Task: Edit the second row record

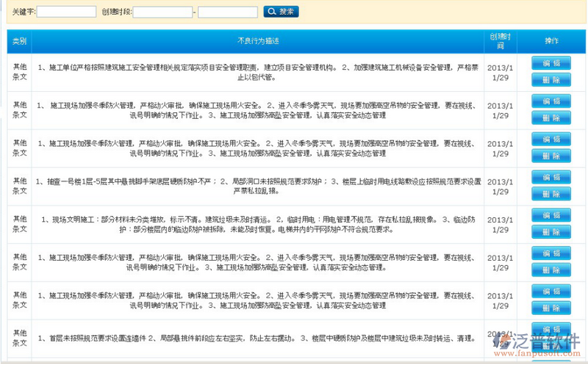Action: 551,101
